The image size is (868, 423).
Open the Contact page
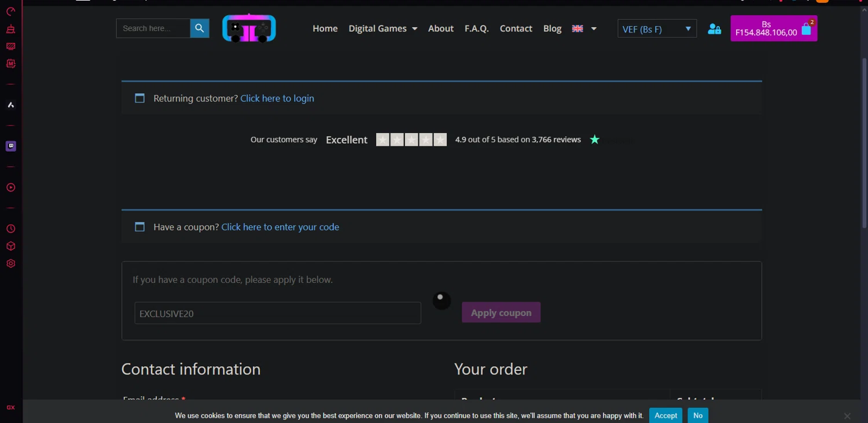(x=516, y=28)
